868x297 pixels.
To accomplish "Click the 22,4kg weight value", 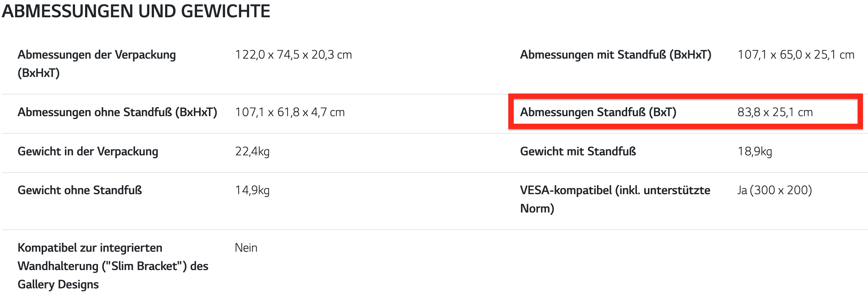I will (252, 151).
